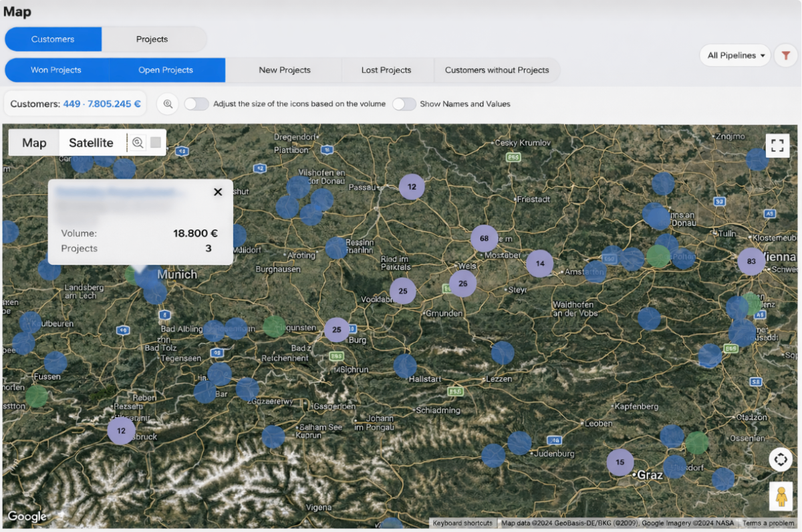
Task: Click the Street View pegman icon
Action: click(780, 497)
